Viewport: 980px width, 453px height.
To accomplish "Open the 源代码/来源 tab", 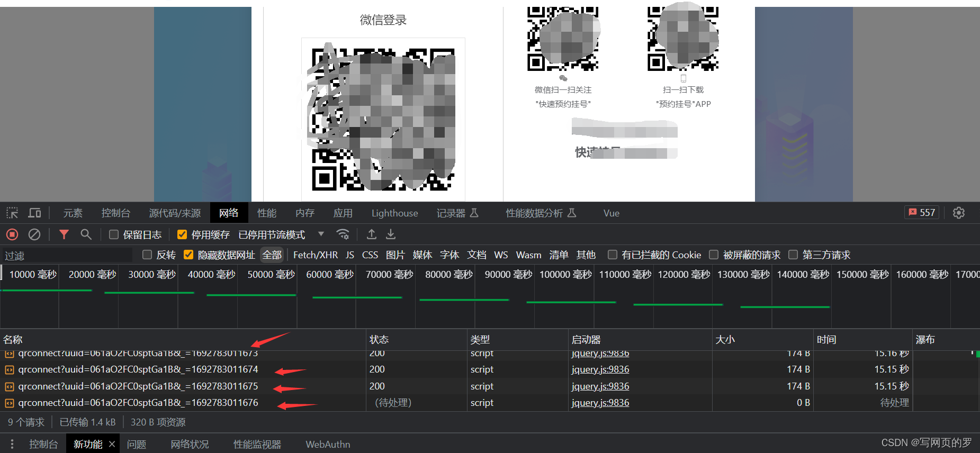I will click(175, 213).
